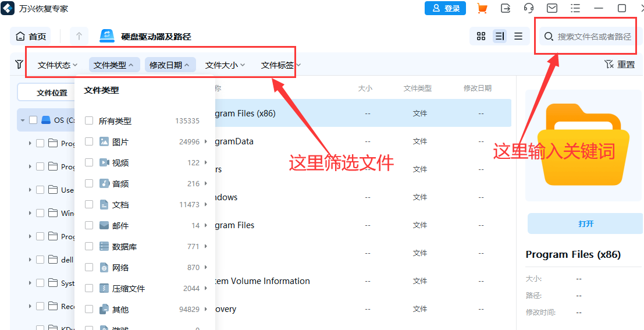Check the 文档 type checkbox
This screenshot has height=330, width=644.
[x=89, y=205]
